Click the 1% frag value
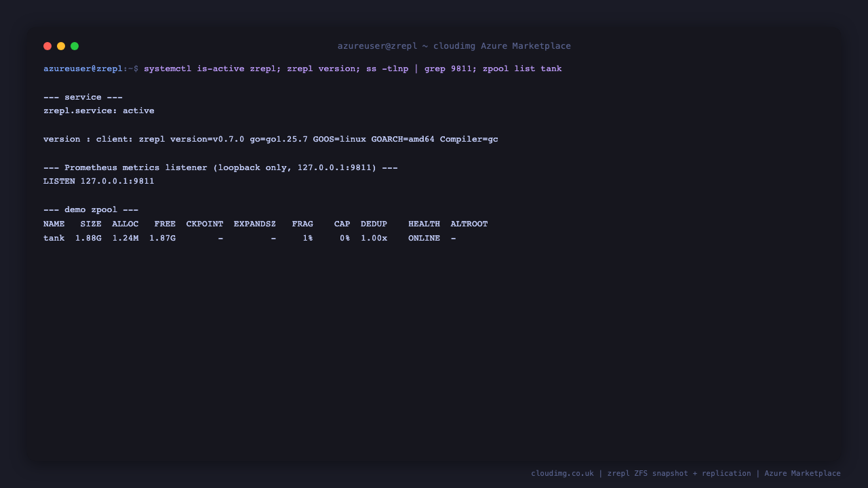 click(308, 238)
